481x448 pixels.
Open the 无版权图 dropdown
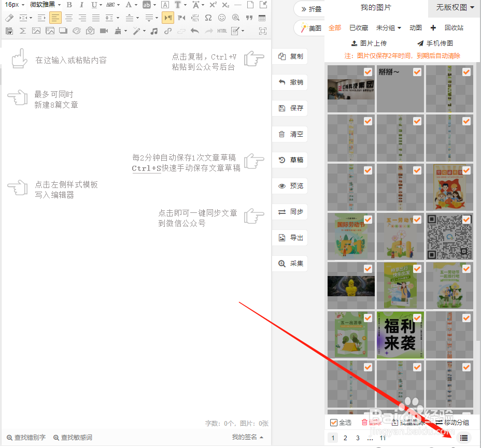click(x=454, y=8)
